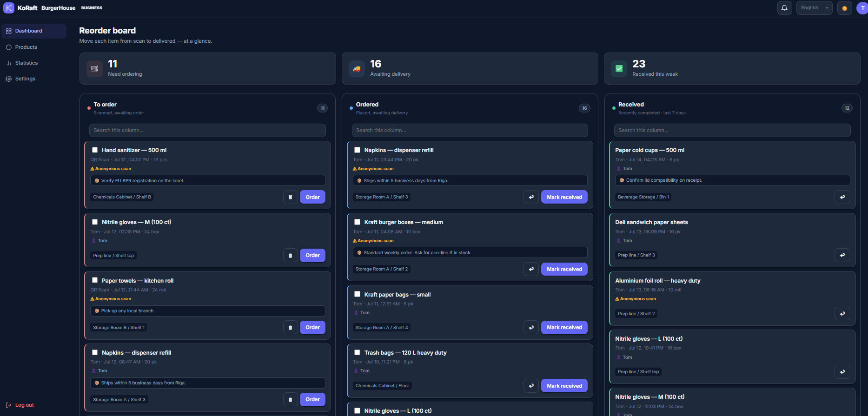Image resolution: width=868 pixels, height=416 pixels.
Task: Revert Aluminium foil roll with return arrow
Action: tap(842, 313)
